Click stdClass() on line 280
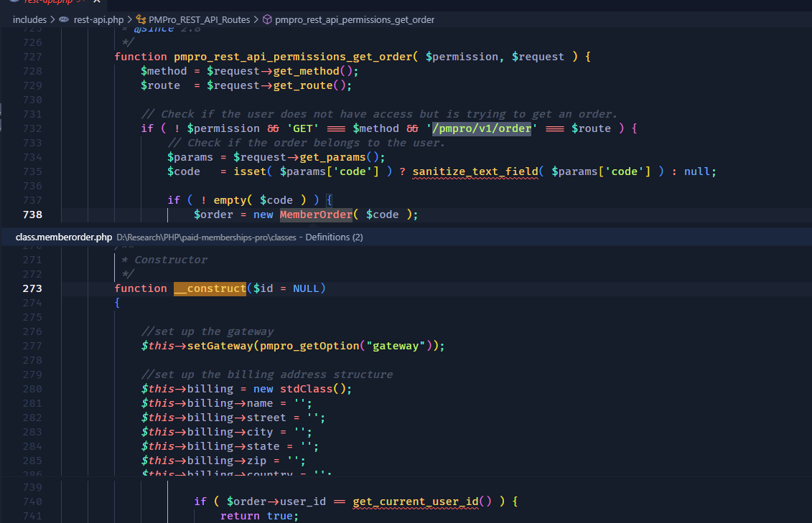Image resolution: width=812 pixels, height=523 pixels. click(313, 389)
